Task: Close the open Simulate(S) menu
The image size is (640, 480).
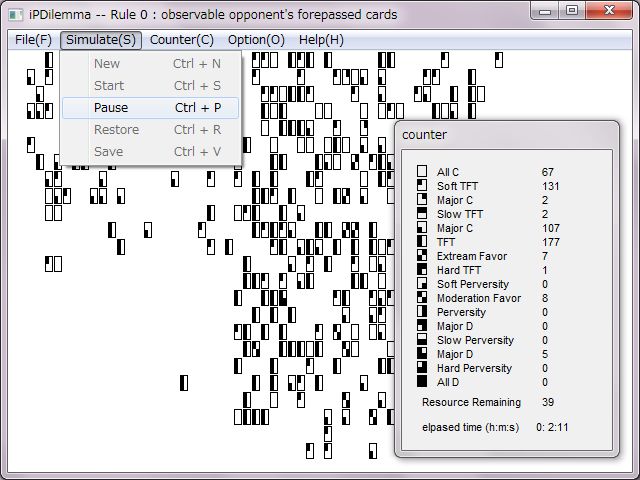Action: [x=101, y=40]
